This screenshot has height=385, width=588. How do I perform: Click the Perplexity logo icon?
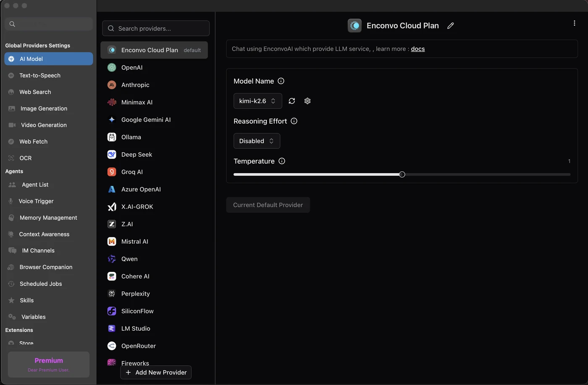point(112,294)
